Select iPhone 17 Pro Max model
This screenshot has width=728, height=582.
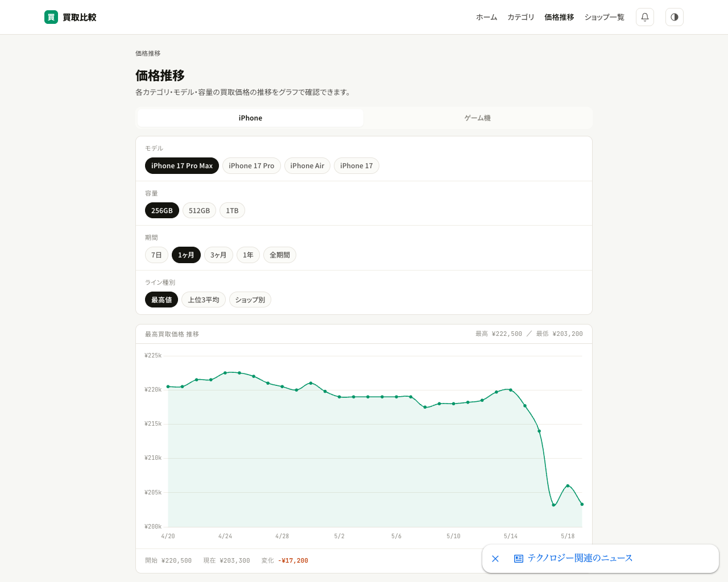[182, 165]
